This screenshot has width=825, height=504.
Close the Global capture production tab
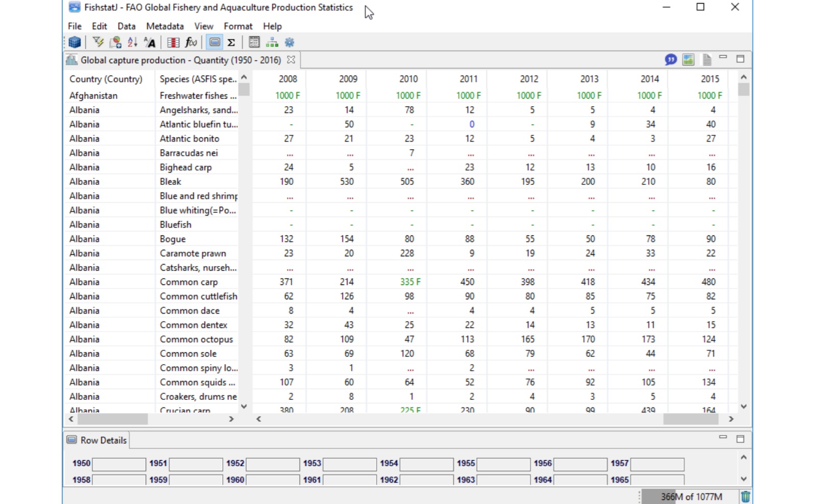coord(291,60)
